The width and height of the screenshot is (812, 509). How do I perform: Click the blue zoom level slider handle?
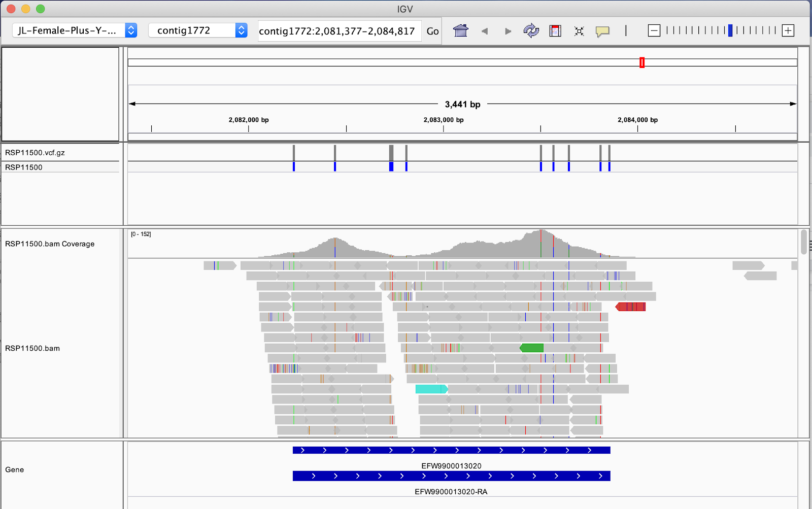tap(730, 30)
